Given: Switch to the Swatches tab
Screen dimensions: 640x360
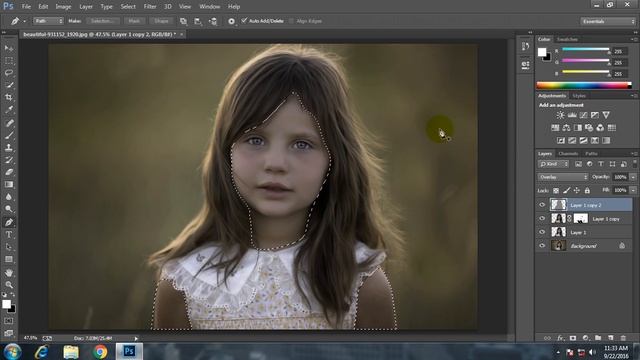Looking at the screenshot, I should click(x=567, y=39).
